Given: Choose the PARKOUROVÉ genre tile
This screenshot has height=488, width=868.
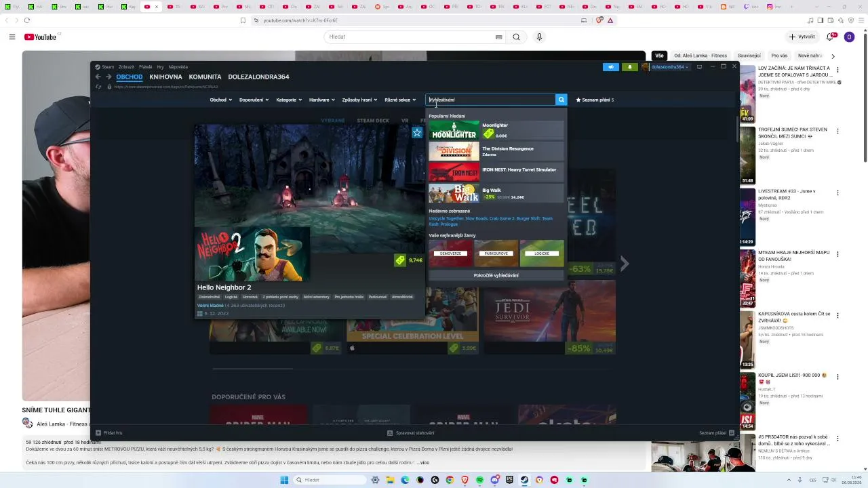Looking at the screenshot, I should point(496,253).
